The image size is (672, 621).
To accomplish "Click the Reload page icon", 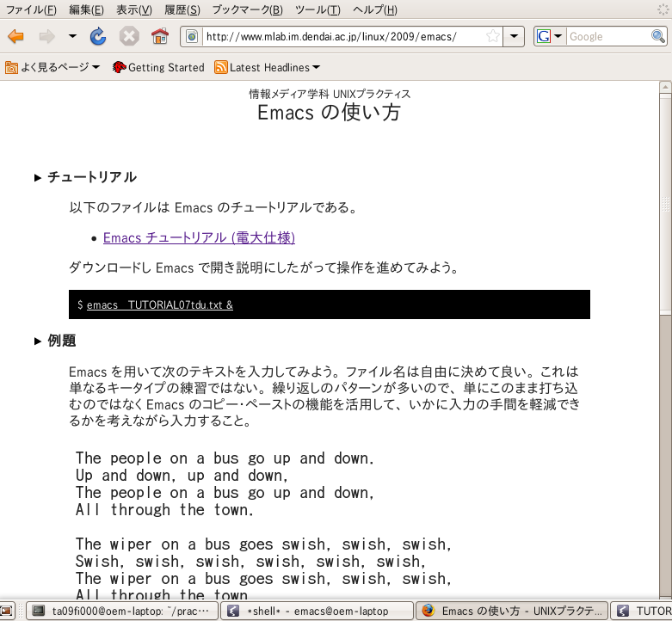I will pos(98,37).
